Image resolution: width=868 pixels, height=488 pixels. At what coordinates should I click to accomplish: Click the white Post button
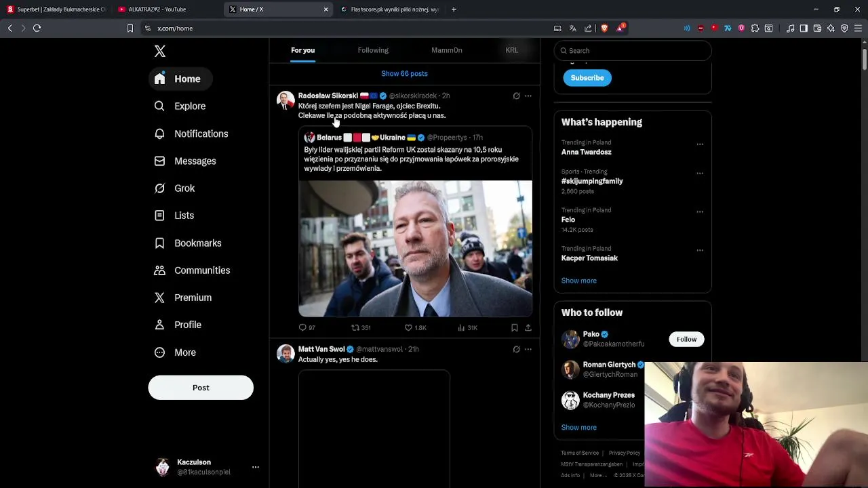point(201,388)
